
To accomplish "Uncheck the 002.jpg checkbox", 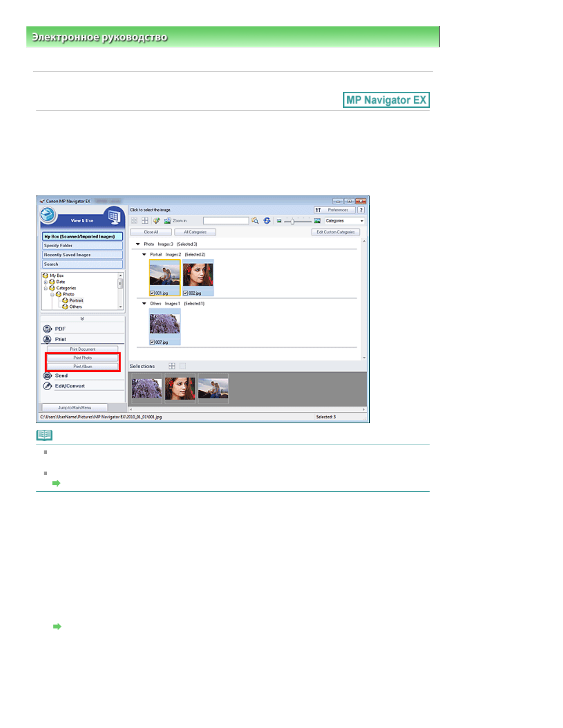I will (x=185, y=293).
